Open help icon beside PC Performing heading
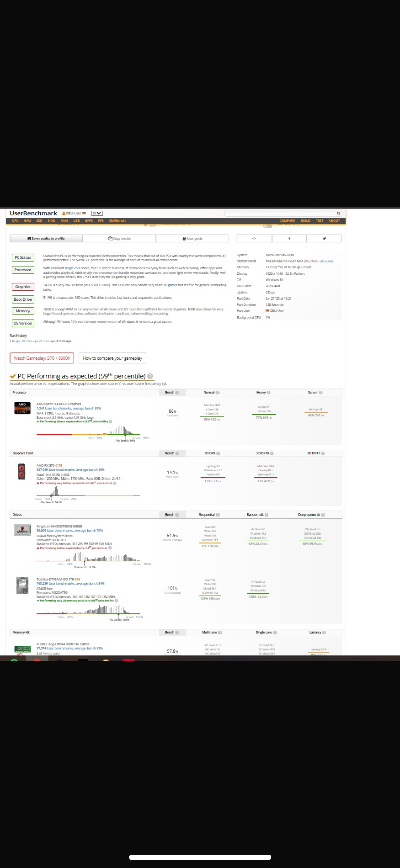 [150, 376]
